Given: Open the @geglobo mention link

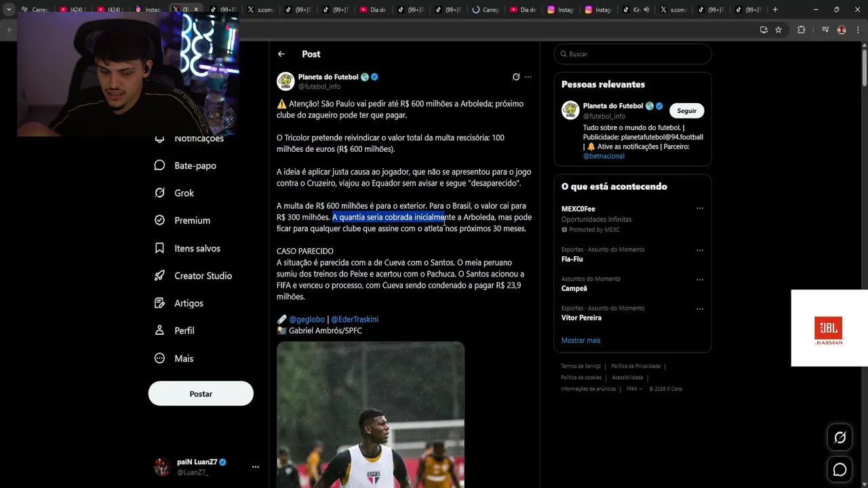Looking at the screenshot, I should click(307, 319).
